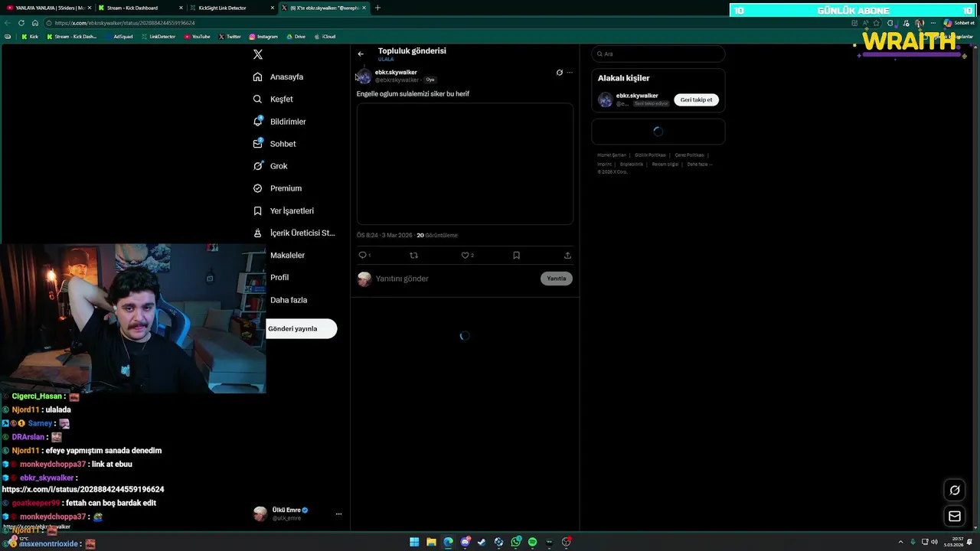Open Anasayfa home in X sidebar
980x551 pixels.
[x=279, y=77]
